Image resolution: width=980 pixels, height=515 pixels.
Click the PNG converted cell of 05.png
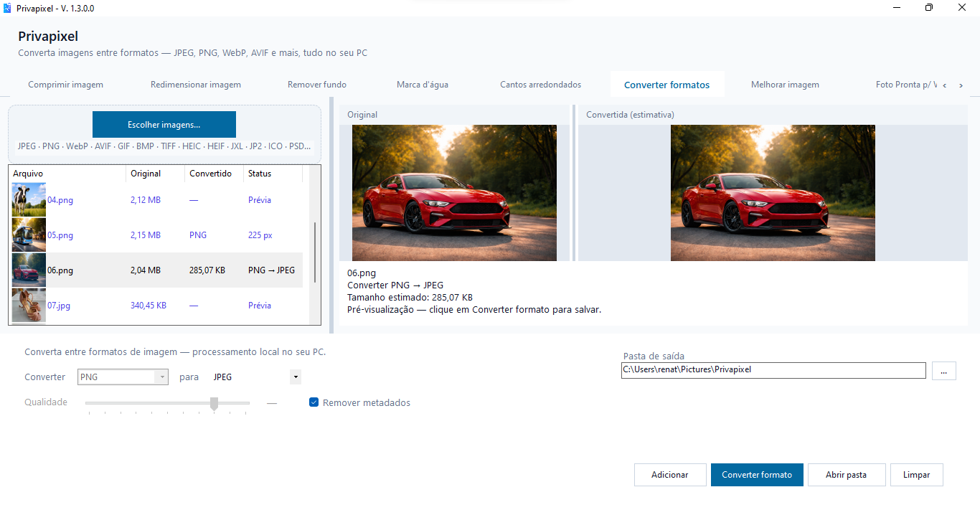(x=198, y=235)
